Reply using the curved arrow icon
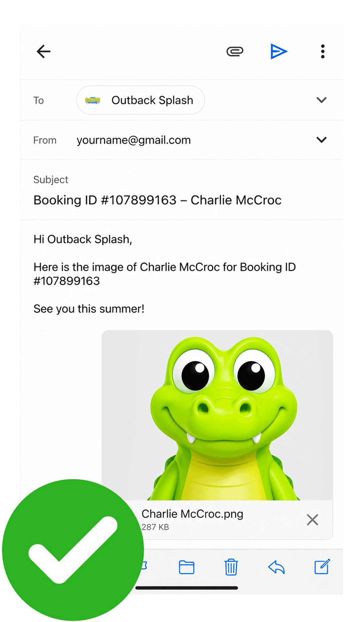Screen dimensions: 364x622 pos(276,567)
